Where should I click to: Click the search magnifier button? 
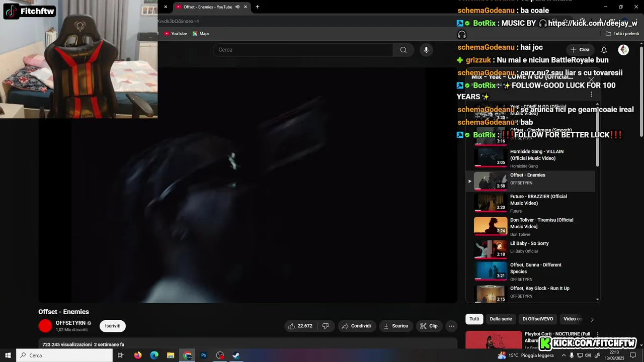point(404,50)
